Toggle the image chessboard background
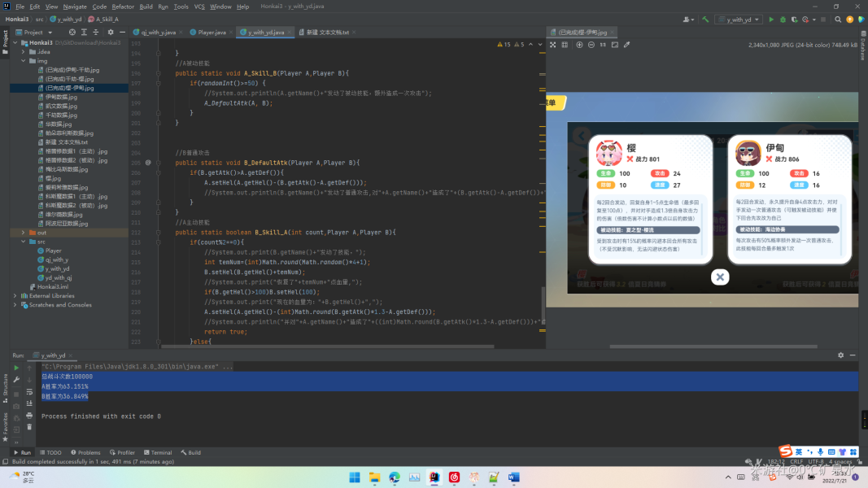Screen dimensions: 868x488 pos(552,45)
